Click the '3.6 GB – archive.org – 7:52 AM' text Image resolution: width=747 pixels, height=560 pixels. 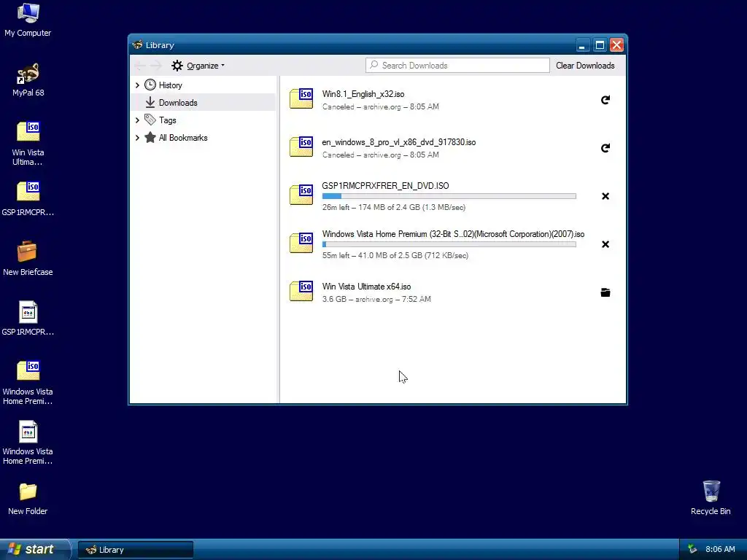(x=376, y=299)
